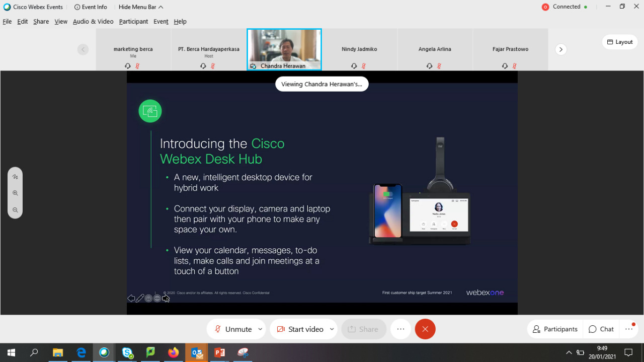Click the headset icon under Fajar Prastowo

[505, 66]
